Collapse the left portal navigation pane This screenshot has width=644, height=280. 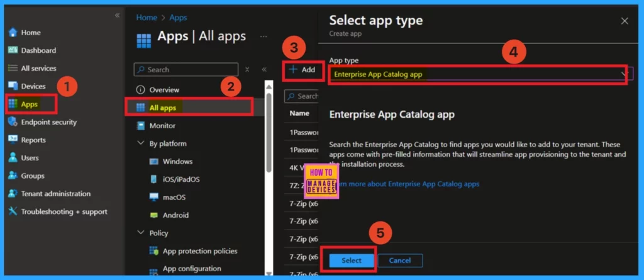[x=117, y=15]
